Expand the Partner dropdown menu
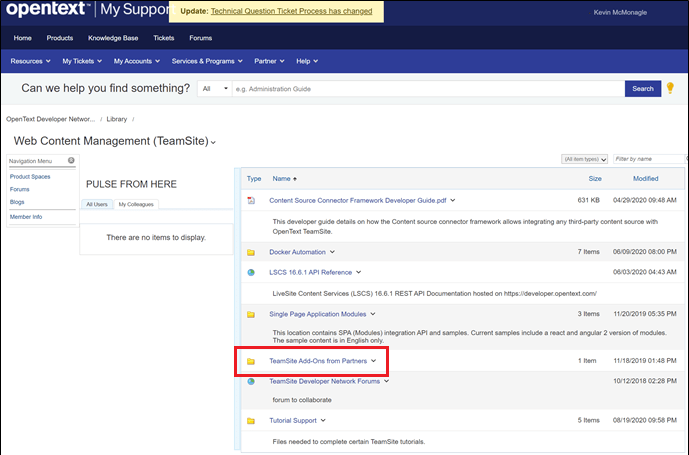689x455 pixels. (x=269, y=61)
